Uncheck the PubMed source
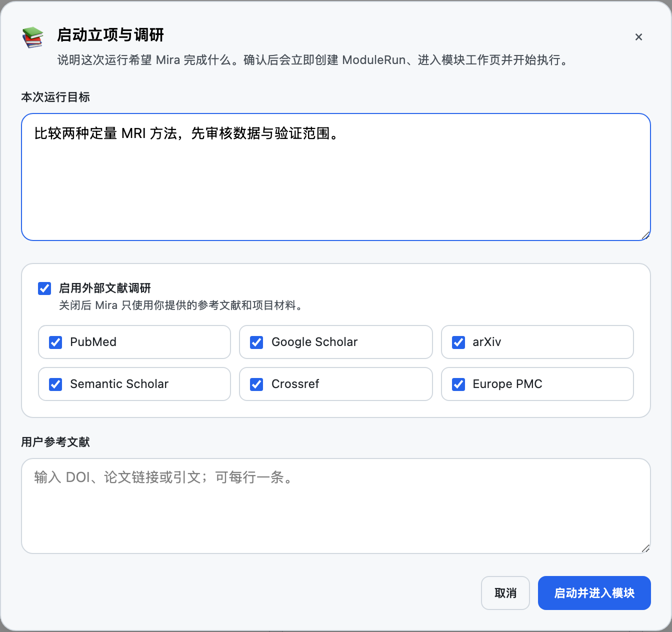 click(55, 342)
